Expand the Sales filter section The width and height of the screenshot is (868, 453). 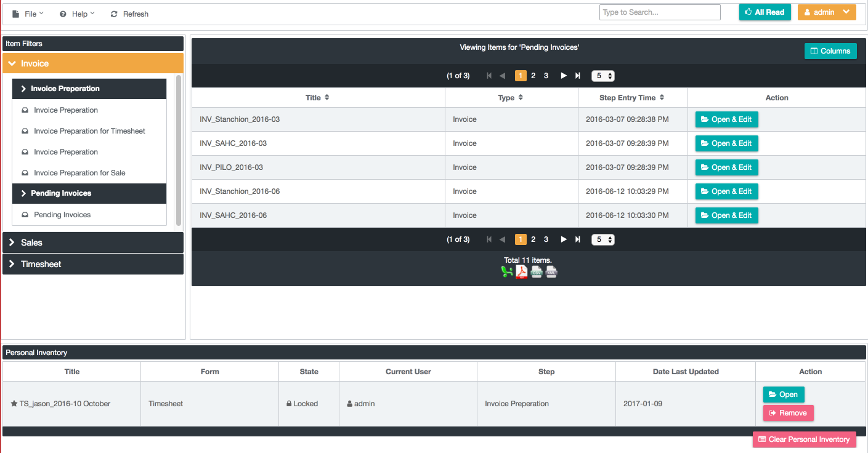click(x=93, y=243)
